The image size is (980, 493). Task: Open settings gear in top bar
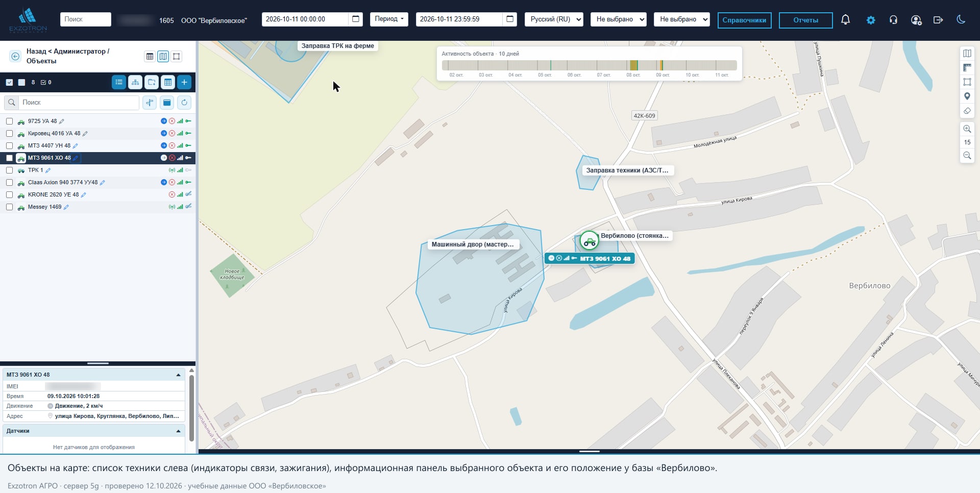coord(871,20)
